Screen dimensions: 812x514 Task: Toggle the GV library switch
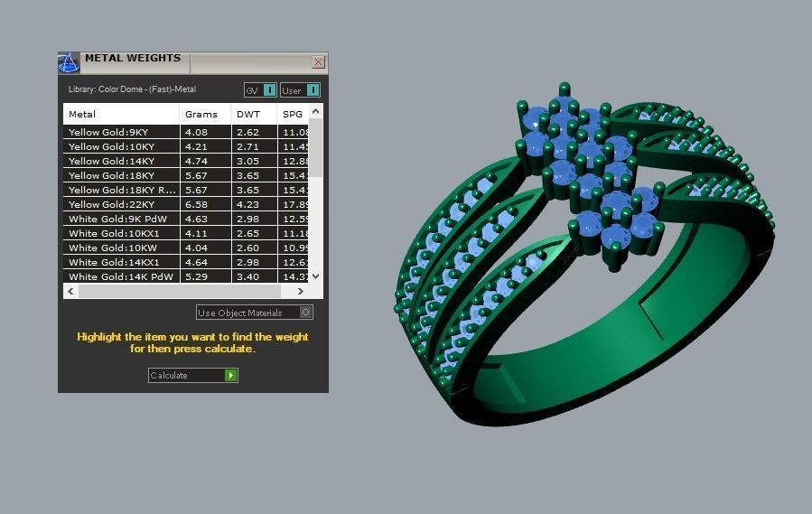[x=260, y=90]
